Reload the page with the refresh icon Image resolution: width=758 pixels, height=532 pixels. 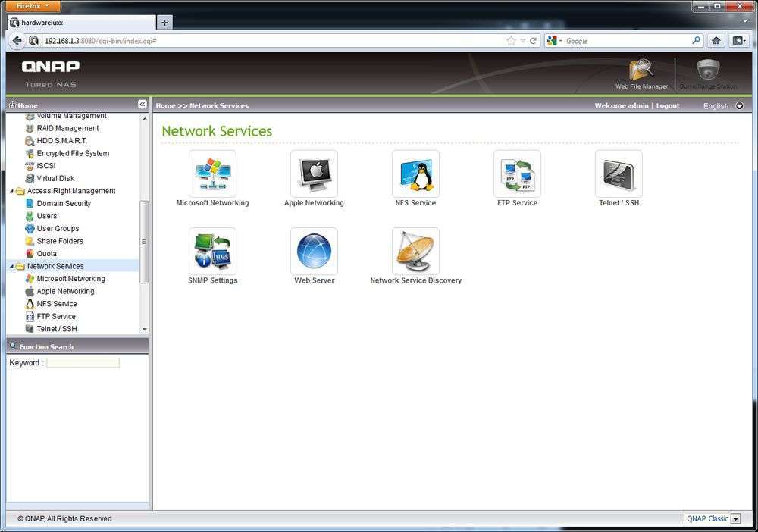click(533, 41)
